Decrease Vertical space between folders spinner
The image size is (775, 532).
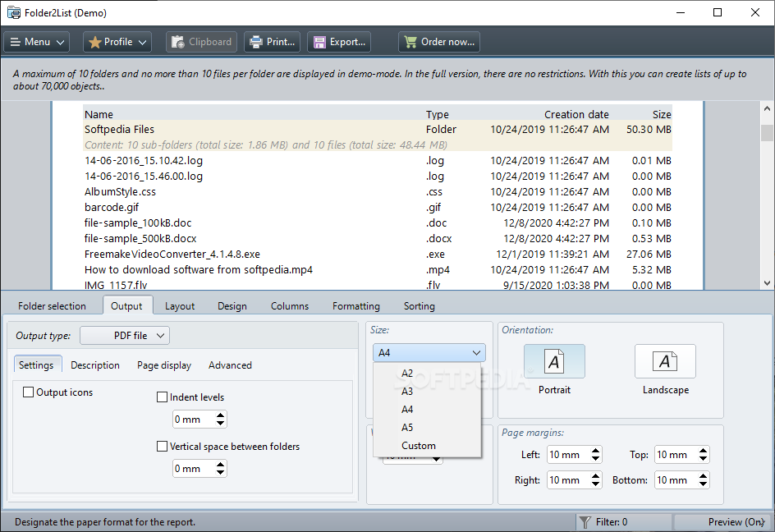point(221,473)
